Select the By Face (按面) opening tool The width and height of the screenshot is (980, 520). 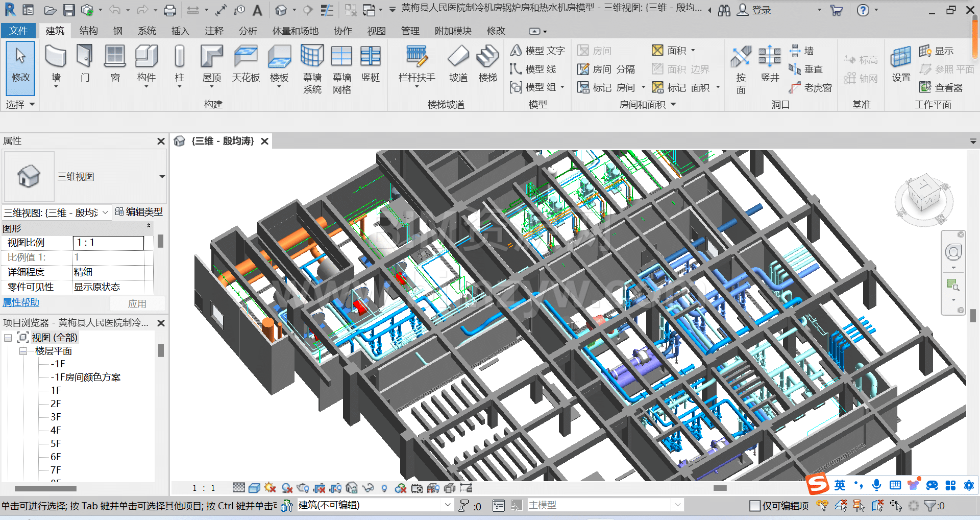[x=741, y=69]
